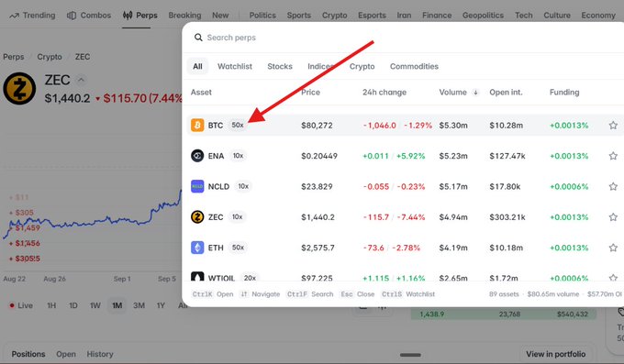The image size is (624, 364).
Task: Set chart range to 1H
Action: point(51,305)
